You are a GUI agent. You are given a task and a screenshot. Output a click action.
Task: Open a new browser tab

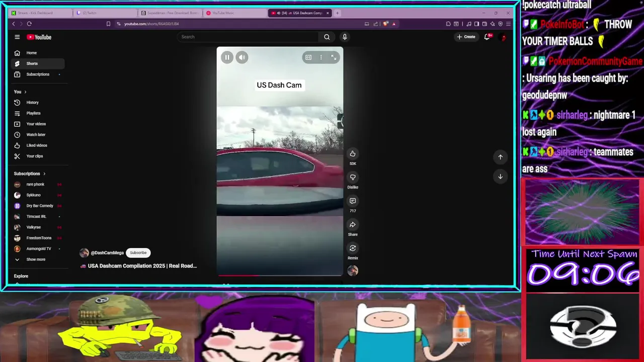[x=338, y=13]
